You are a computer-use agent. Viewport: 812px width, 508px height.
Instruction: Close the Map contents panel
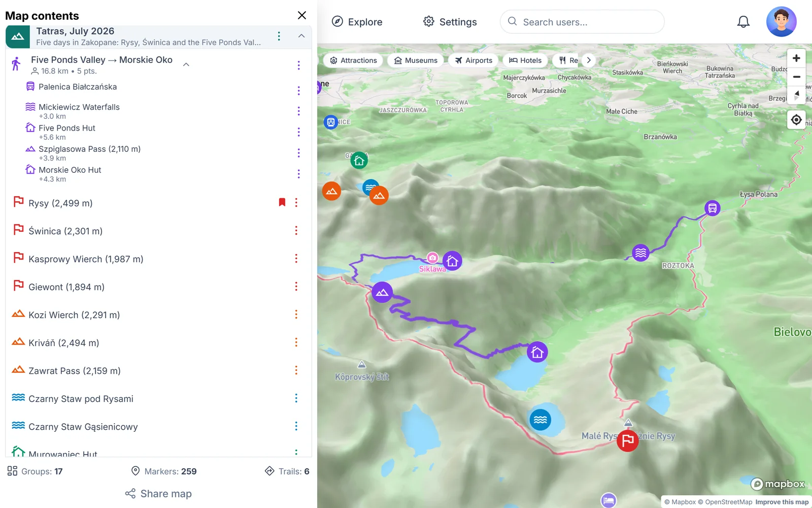[302, 15]
